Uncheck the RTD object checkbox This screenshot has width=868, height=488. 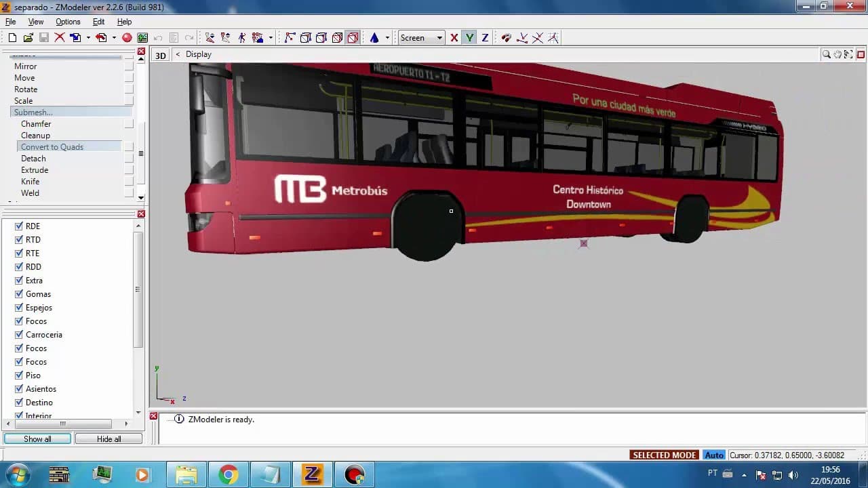tap(19, 240)
